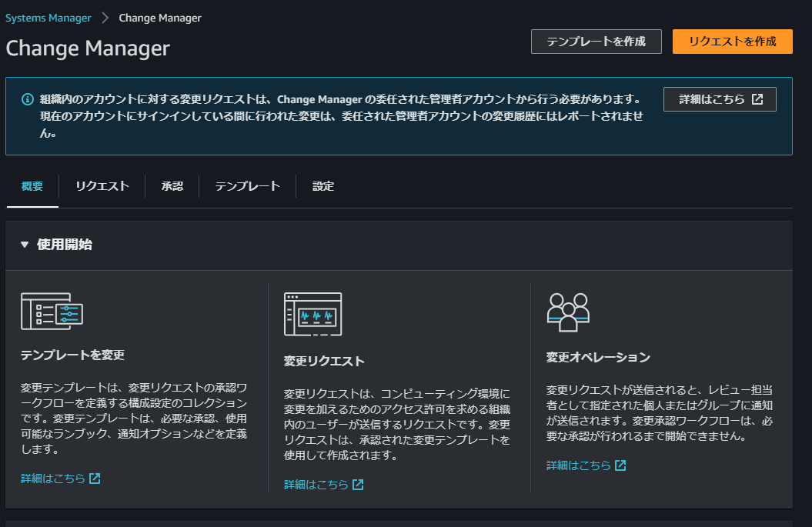This screenshot has height=527, width=812.
Task: Open the テンプレート tab
Action: (246, 186)
